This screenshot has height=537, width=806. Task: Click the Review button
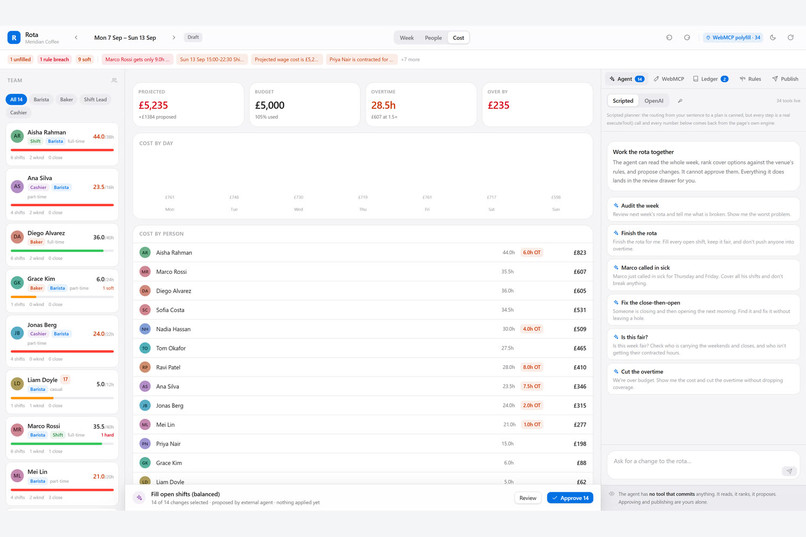(527, 498)
